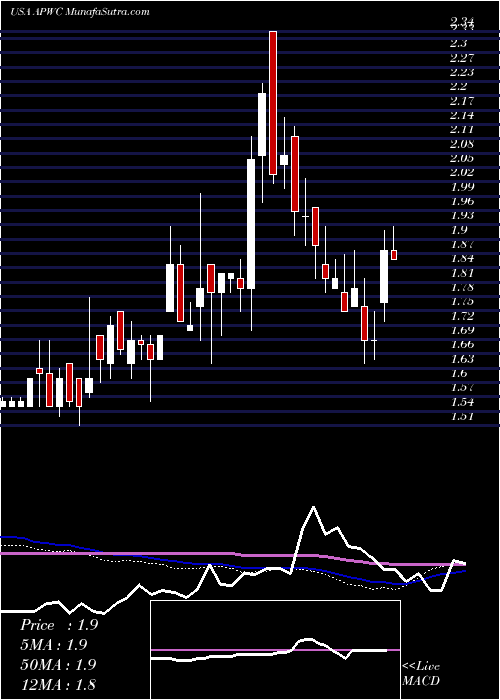Click the 1.51 price axis label
The width and height of the screenshot is (500, 700).
[462, 416]
